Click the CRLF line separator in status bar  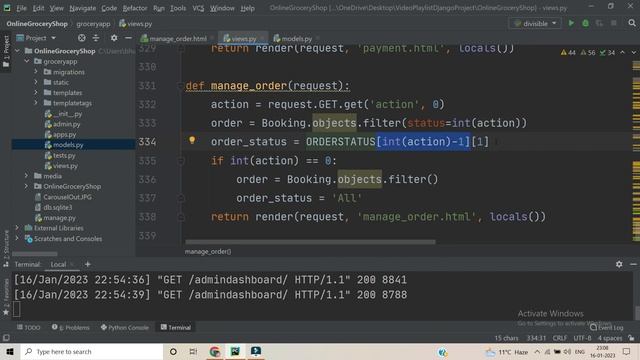(x=560, y=338)
